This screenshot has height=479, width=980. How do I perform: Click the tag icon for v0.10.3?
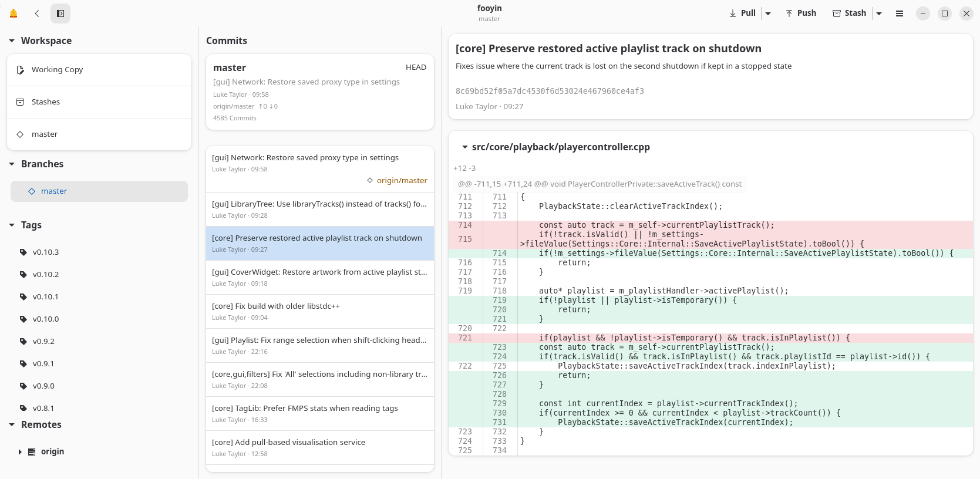point(23,252)
